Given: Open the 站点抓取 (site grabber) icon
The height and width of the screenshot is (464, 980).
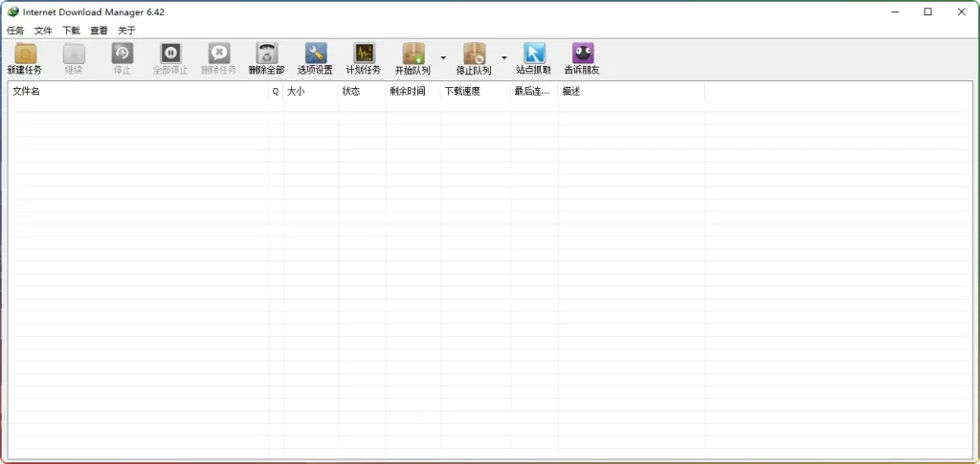Looking at the screenshot, I should (x=534, y=53).
